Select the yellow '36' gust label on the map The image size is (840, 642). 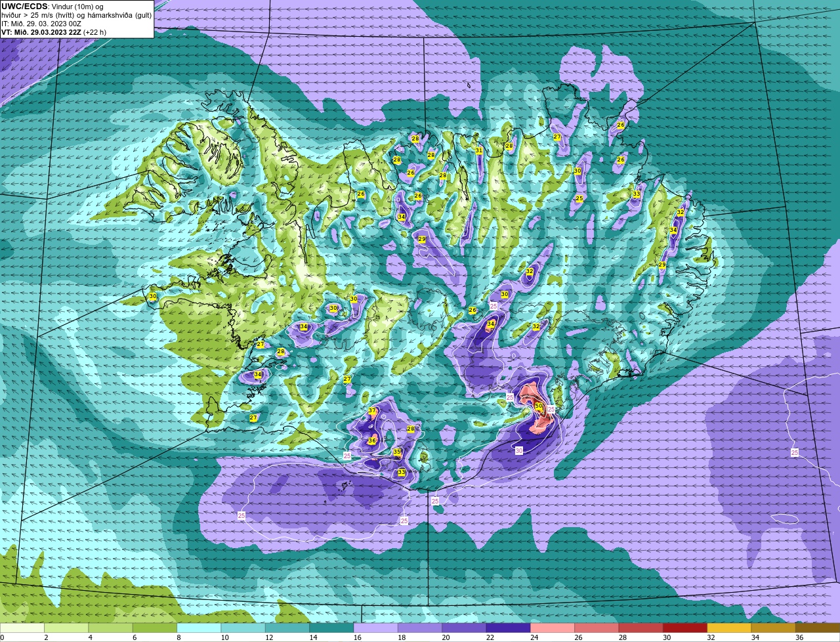click(371, 440)
